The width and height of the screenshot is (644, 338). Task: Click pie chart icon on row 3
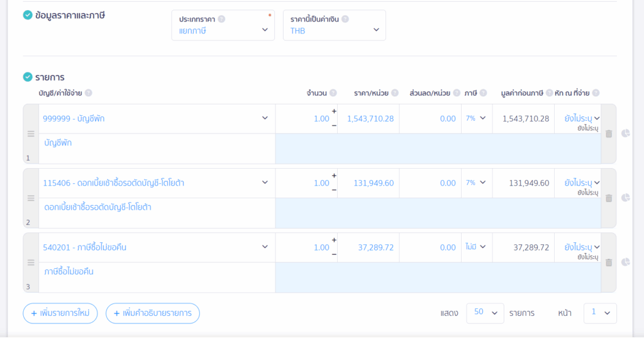(x=626, y=262)
